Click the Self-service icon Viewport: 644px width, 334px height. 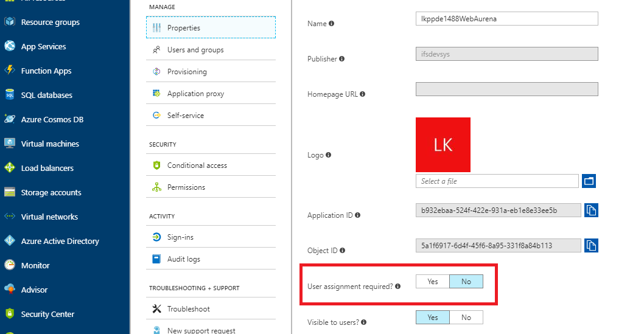pyautogui.click(x=156, y=116)
